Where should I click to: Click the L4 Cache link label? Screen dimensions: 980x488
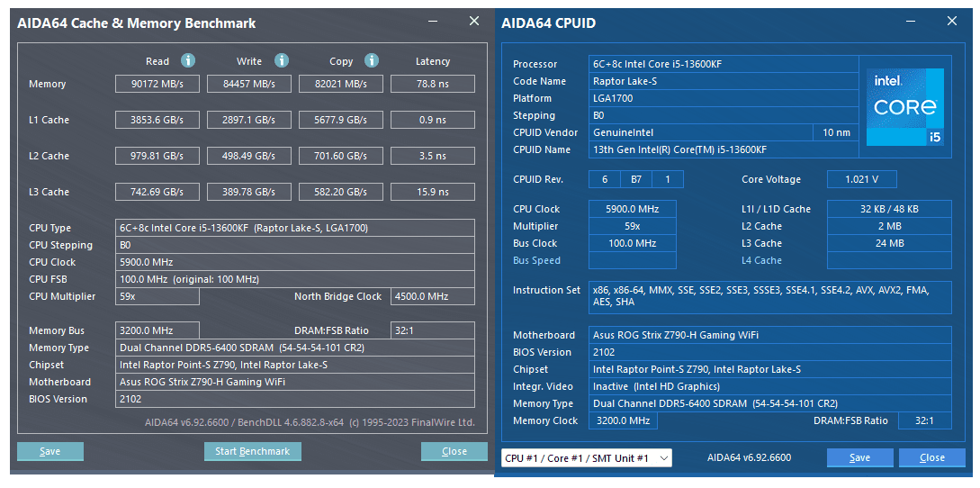[762, 260]
